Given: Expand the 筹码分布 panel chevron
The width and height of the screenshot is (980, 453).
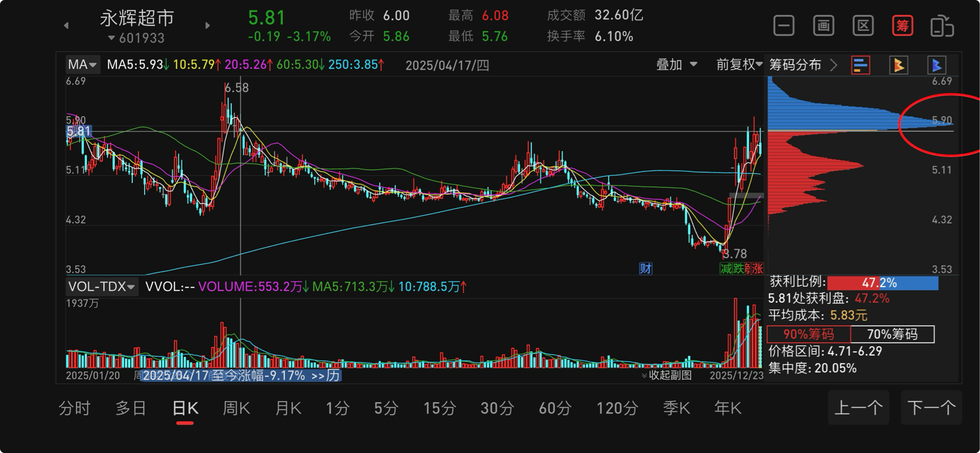Looking at the screenshot, I should tap(834, 65).
